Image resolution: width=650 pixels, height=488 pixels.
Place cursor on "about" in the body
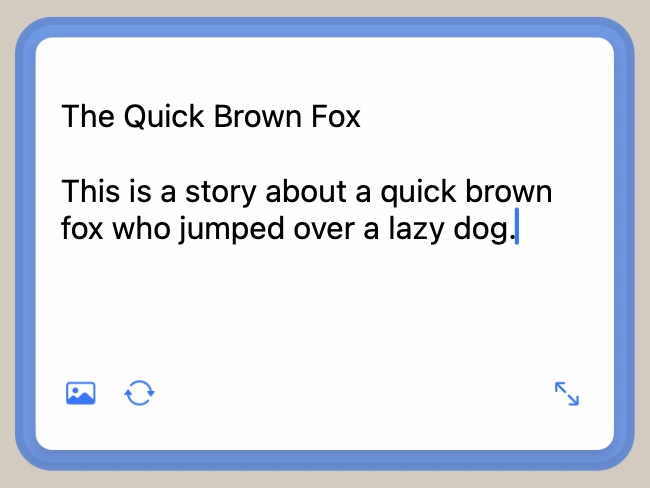(289, 191)
